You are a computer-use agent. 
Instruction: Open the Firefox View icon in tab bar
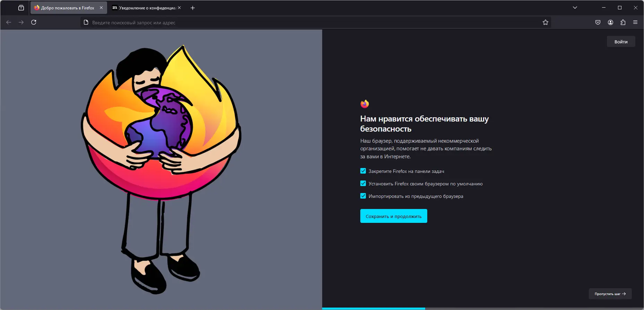click(x=21, y=8)
